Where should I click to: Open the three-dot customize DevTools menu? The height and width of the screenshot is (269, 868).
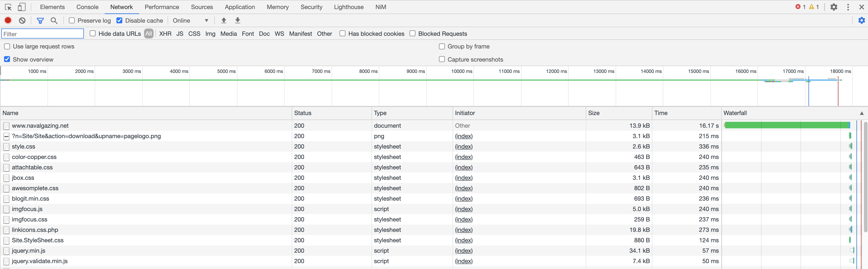click(848, 7)
